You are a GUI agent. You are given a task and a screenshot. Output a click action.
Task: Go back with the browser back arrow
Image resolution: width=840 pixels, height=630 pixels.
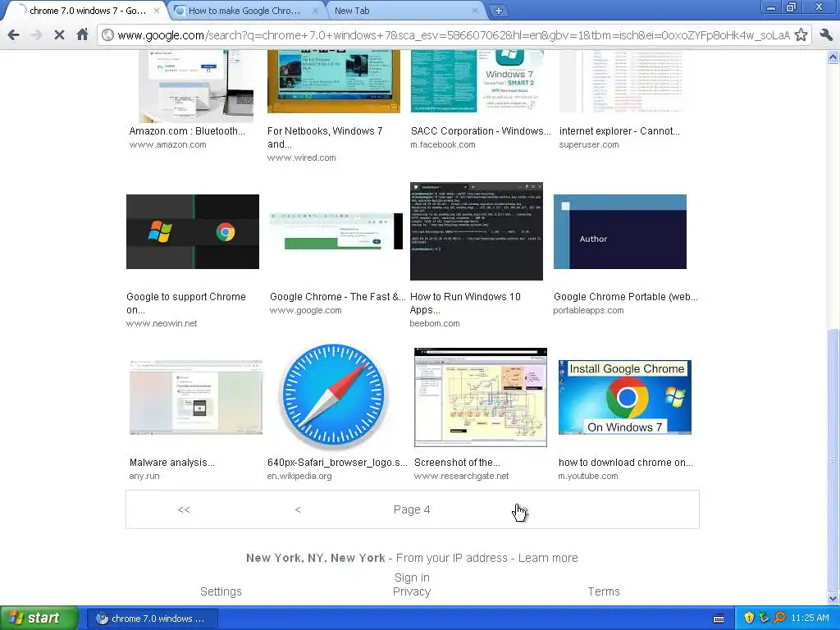(14, 35)
